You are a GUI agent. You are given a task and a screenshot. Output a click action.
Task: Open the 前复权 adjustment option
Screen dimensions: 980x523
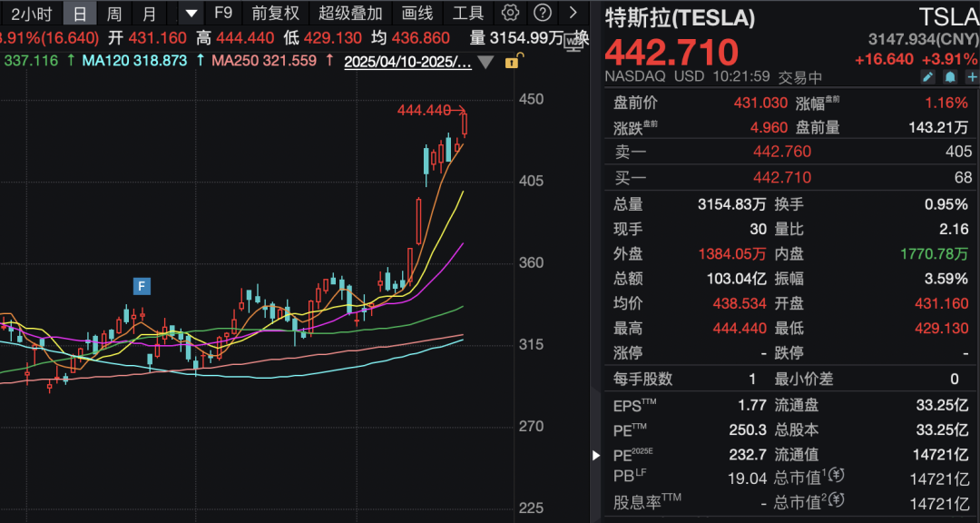[276, 13]
